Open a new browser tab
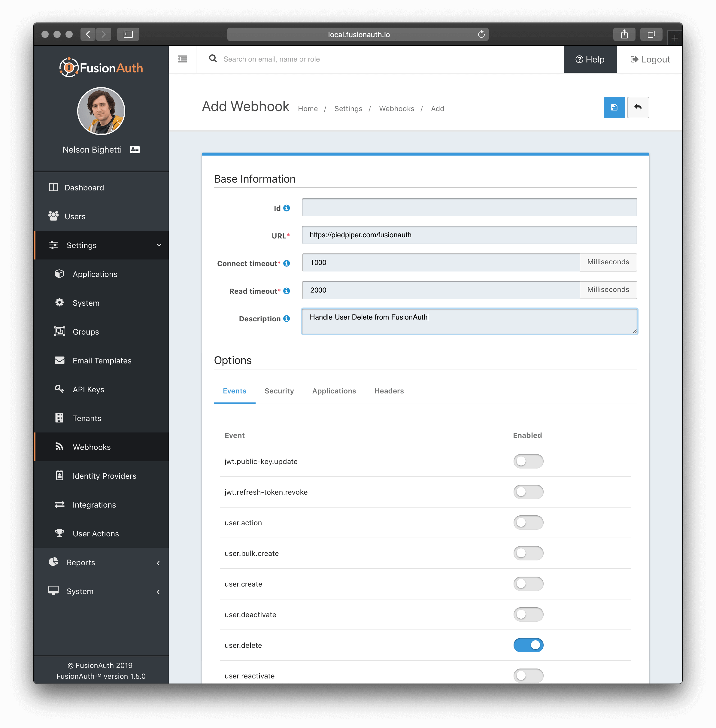The height and width of the screenshot is (728, 716). [675, 38]
